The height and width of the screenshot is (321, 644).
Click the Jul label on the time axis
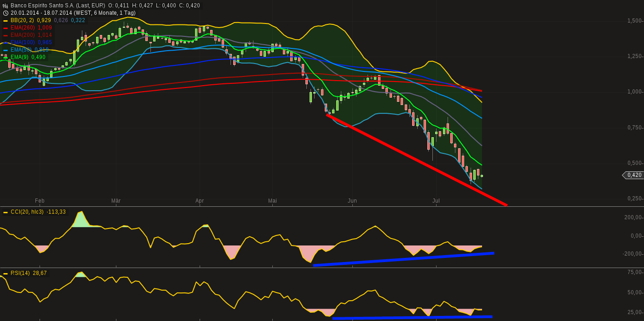tap(436, 201)
